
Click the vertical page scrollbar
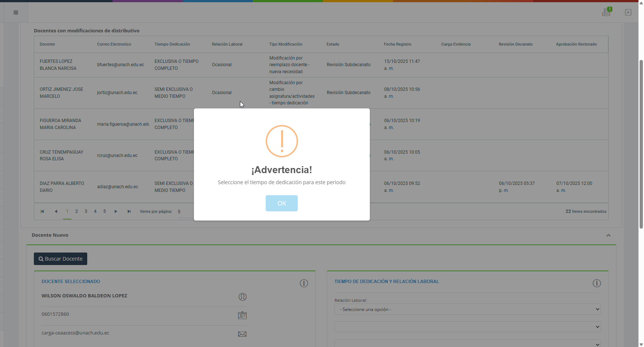[641, 143]
